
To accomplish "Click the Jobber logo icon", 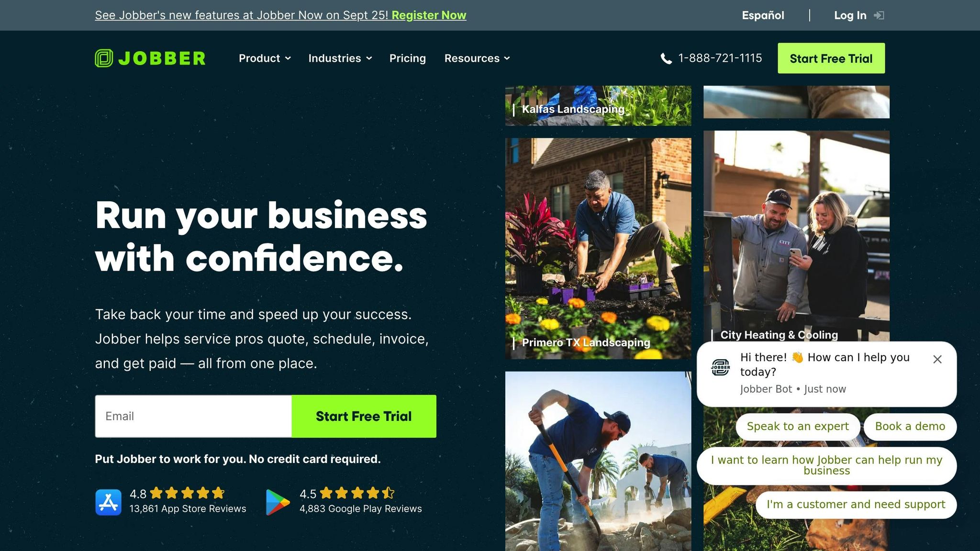I will 104,58.
